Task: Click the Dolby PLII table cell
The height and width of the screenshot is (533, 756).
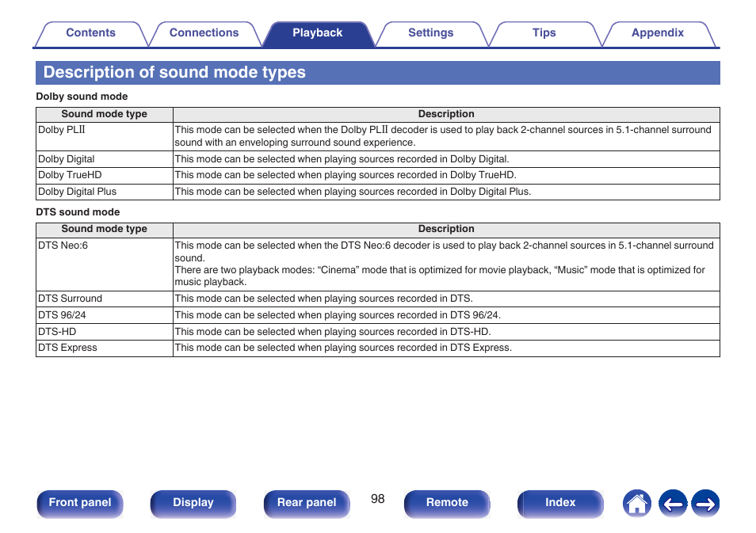Action: point(104,136)
